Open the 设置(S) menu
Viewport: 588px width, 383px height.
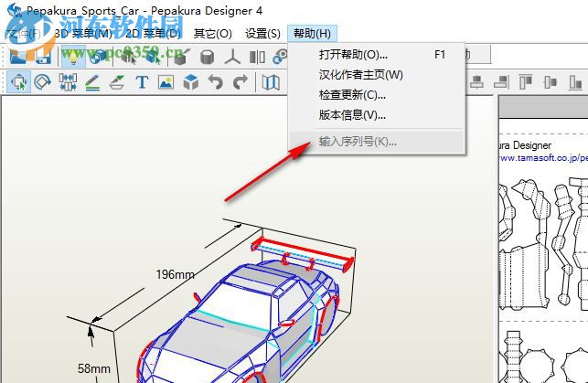point(262,34)
